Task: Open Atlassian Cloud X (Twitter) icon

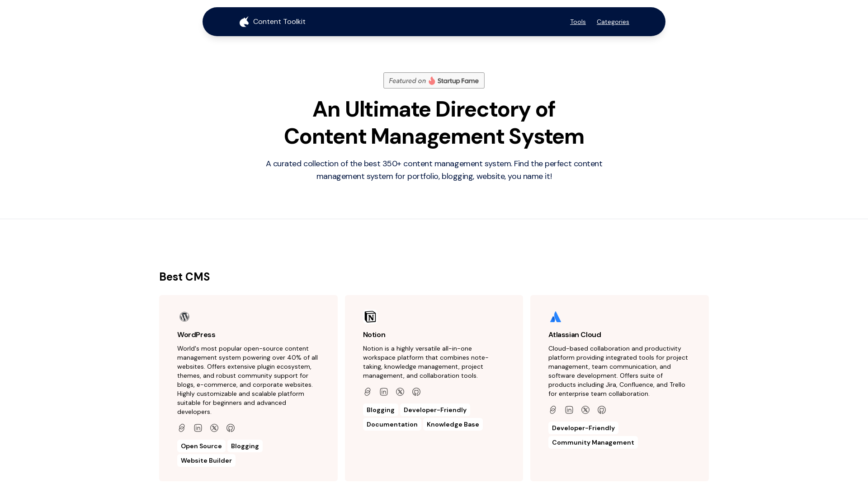Action: point(585,410)
